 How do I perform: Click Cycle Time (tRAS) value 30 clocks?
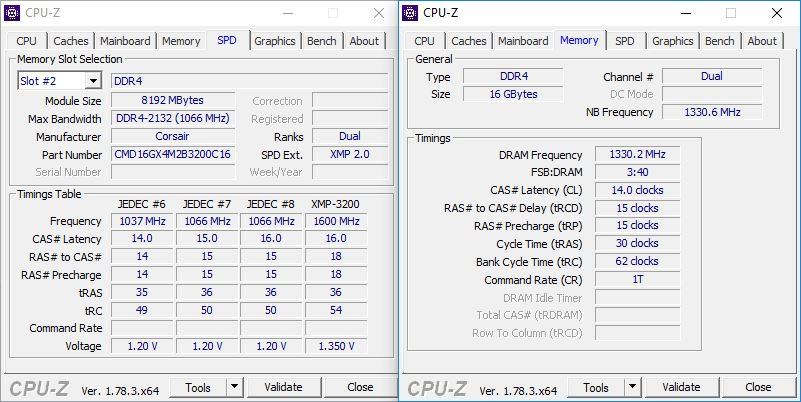[637, 243]
